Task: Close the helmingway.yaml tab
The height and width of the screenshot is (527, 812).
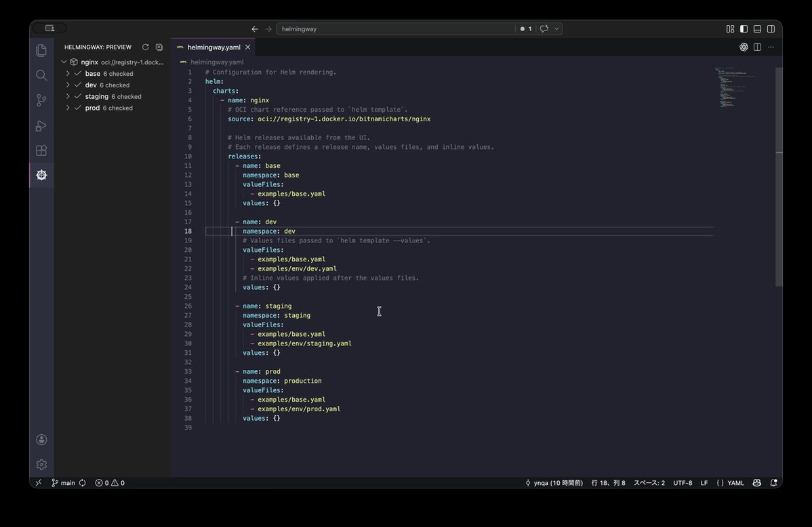Action: pos(247,47)
